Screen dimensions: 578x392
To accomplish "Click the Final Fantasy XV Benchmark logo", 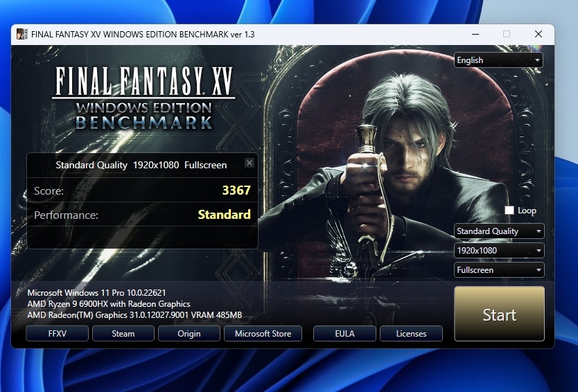I will 143,98.
